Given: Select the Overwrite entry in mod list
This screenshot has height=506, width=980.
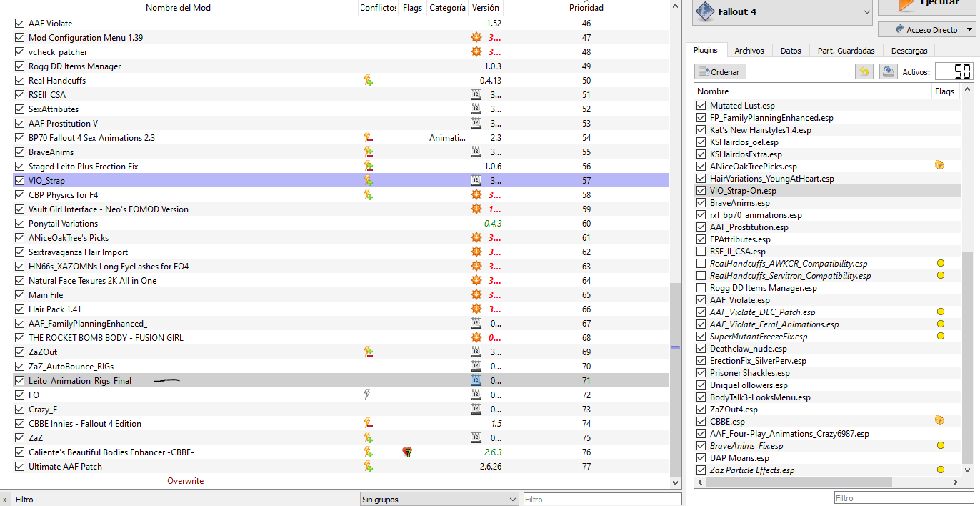Looking at the screenshot, I should [x=186, y=481].
